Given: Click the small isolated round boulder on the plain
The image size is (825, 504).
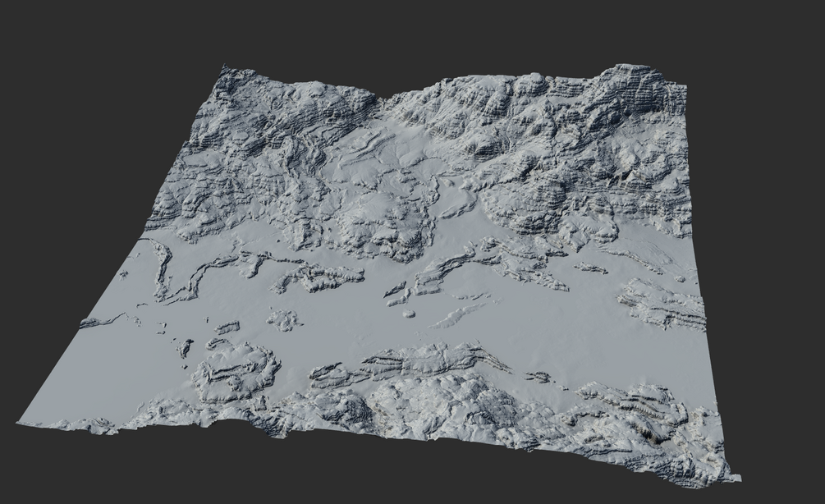Looking at the screenshot, I should (408, 314).
